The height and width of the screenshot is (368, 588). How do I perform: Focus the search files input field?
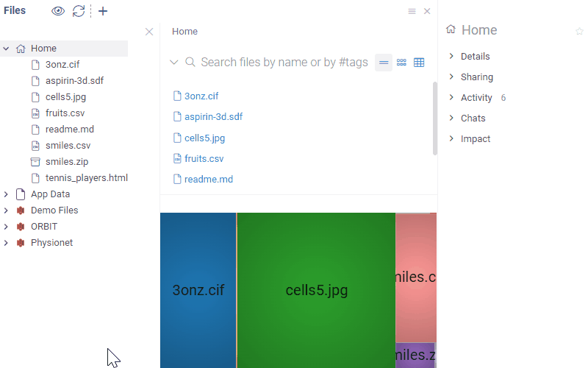284,62
